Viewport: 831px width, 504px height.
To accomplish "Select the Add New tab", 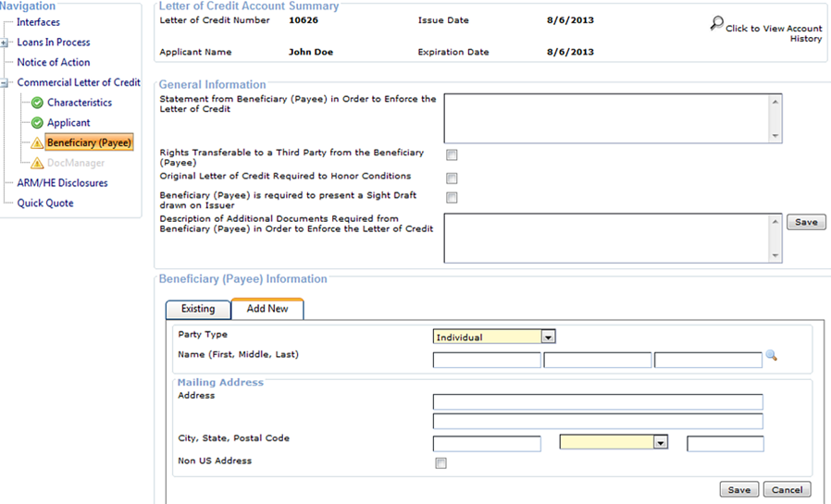I will (267, 309).
